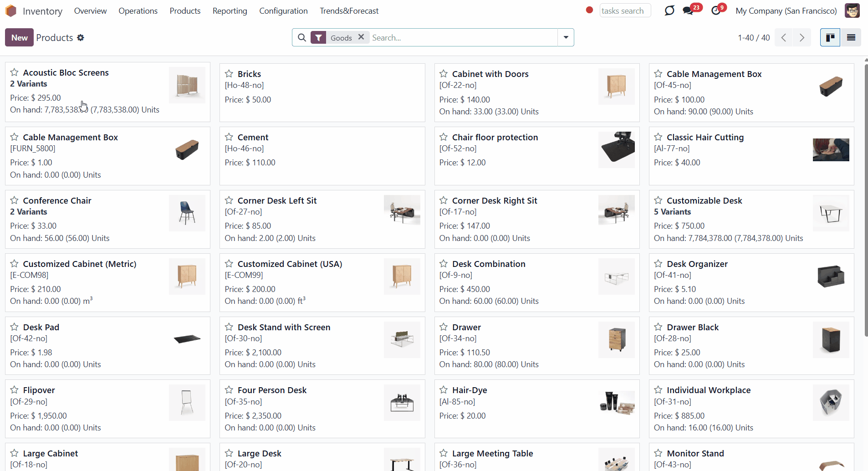Click the New product button

click(19, 38)
